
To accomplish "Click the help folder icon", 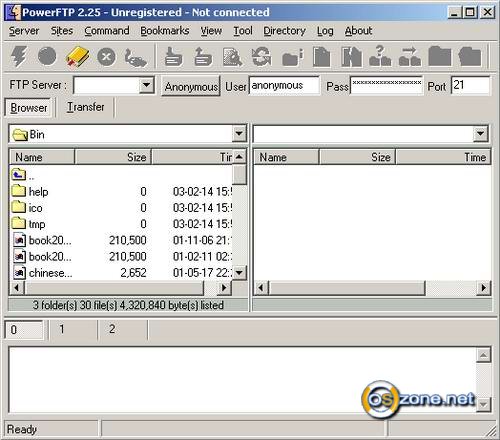I will pos(18,191).
